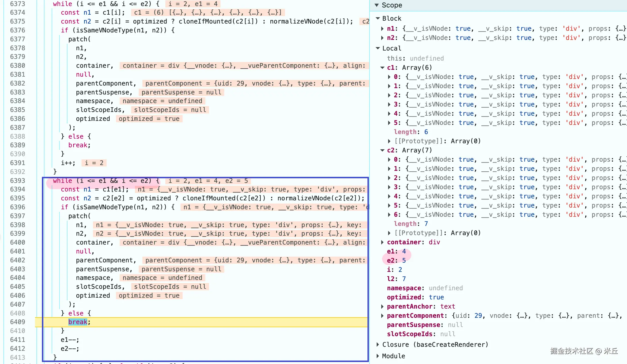Click inline value 'optimized = true' on line 6413's block at line 6407 above
627x364 pixels.
coord(149,296)
